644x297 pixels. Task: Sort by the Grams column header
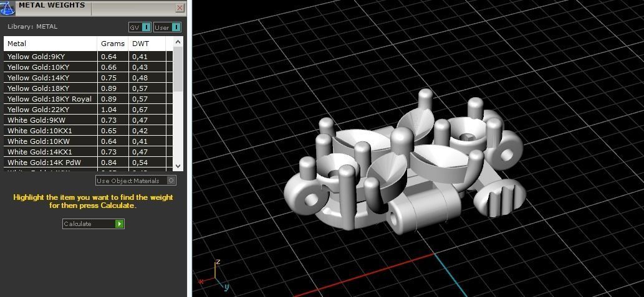click(x=113, y=44)
